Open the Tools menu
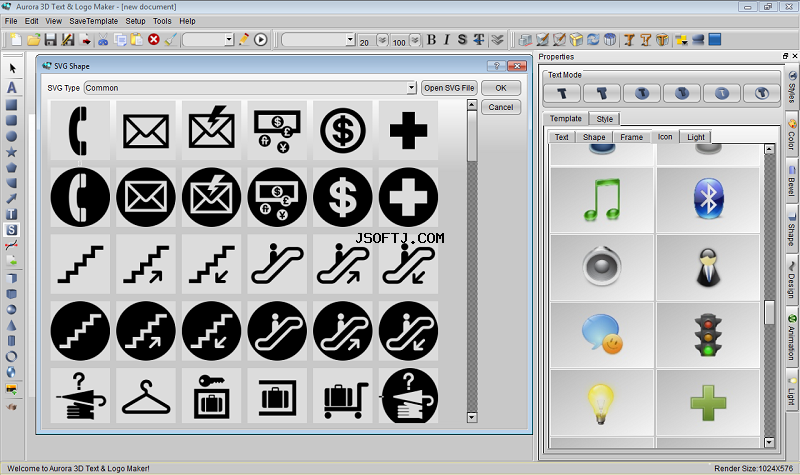 click(162, 21)
